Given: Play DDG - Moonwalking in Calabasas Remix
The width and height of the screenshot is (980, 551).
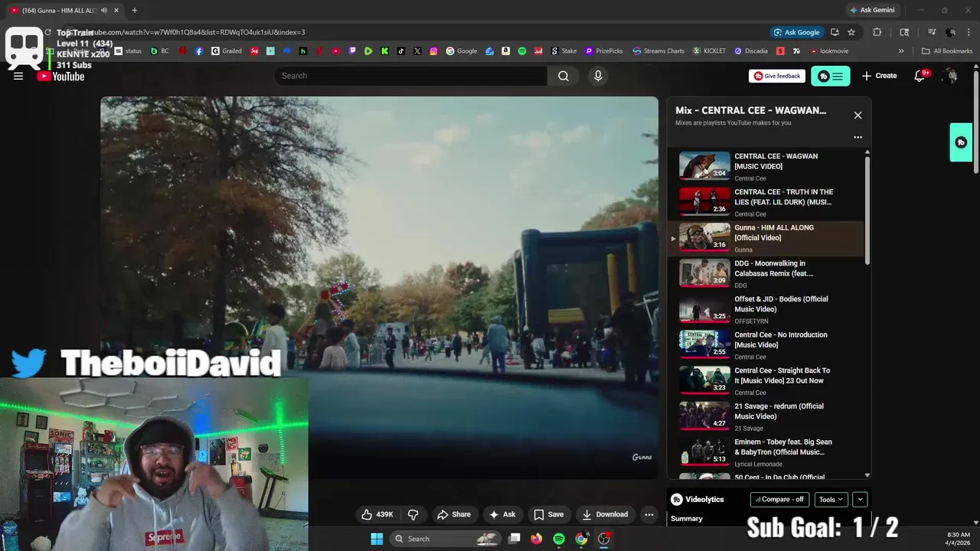Looking at the screenshot, I should (x=766, y=273).
